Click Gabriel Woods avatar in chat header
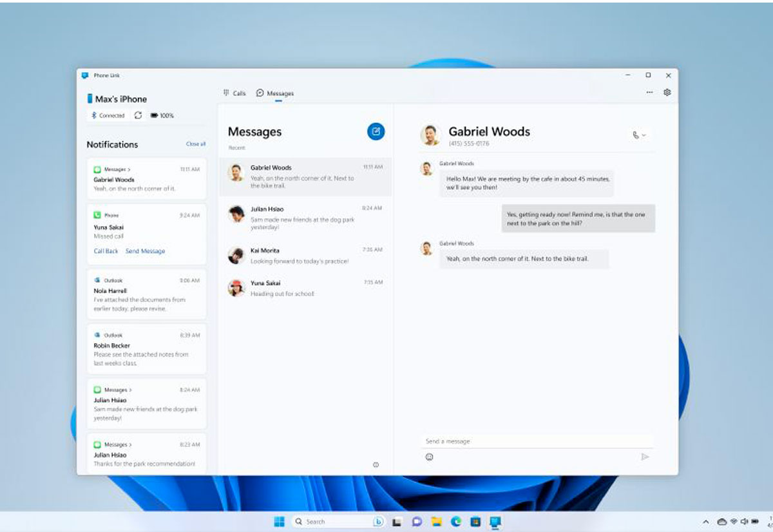 (430, 135)
